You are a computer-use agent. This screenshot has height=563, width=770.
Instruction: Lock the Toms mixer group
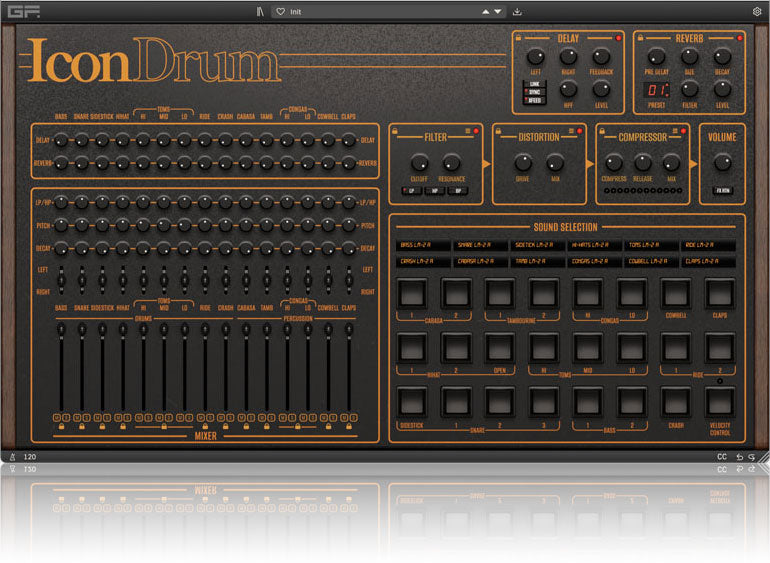pyautogui.click(x=164, y=427)
